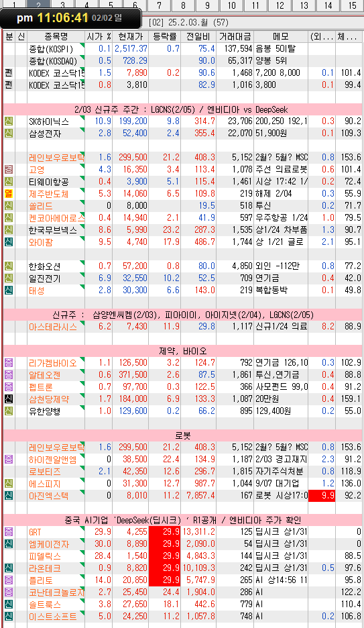Click the 편 badge on KODEX row priced 3,810
The image size is (364, 628).
9,85
